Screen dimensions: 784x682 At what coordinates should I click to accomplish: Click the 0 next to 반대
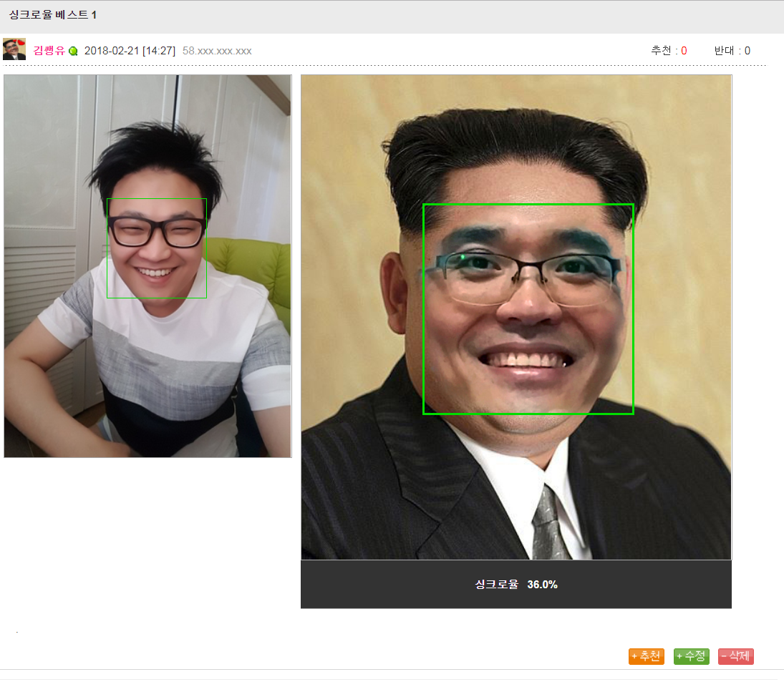(747, 51)
